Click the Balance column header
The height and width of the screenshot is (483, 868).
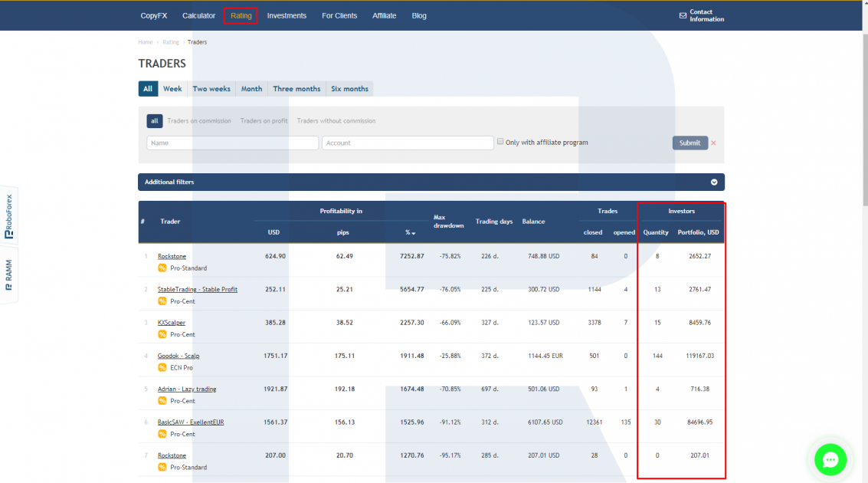[x=534, y=222]
